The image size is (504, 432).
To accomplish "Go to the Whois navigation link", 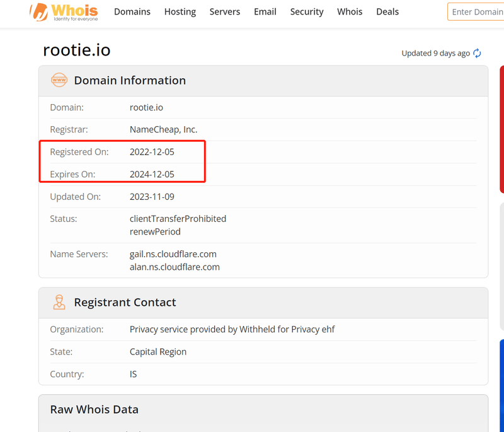I will [350, 12].
